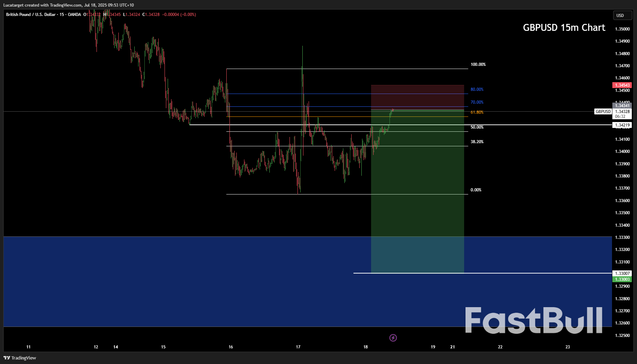This screenshot has width=637, height=364.
Task: Click the green 1.33003 price label
Action: (621, 279)
